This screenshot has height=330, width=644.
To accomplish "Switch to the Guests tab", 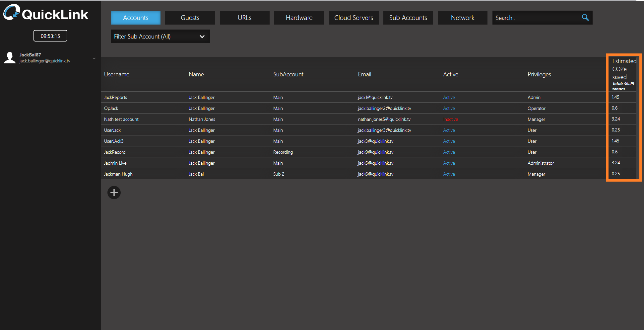I will (190, 18).
